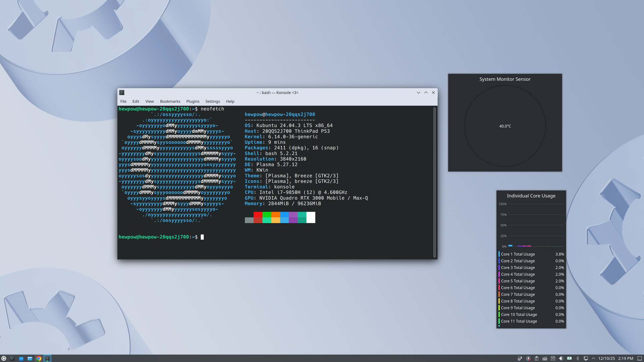The width and height of the screenshot is (644, 362).
Task: Open the Bookmarks menu
Action: pos(170,101)
